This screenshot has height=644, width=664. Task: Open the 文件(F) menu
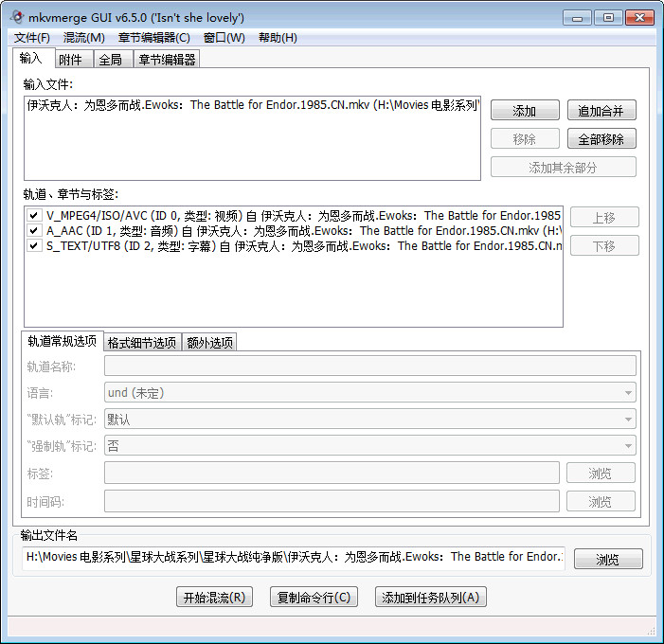[x=32, y=38]
